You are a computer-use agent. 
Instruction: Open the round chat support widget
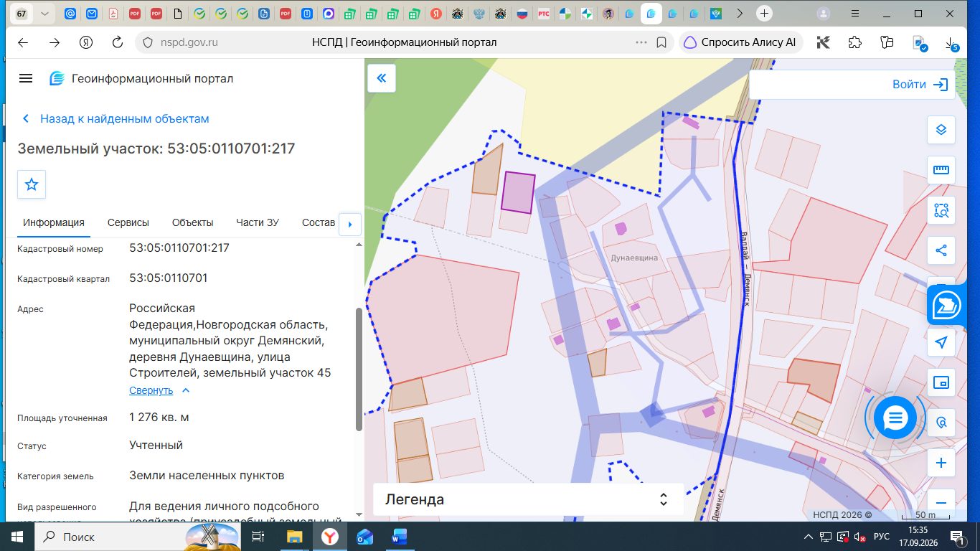pyautogui.click(x=895, y=417)
